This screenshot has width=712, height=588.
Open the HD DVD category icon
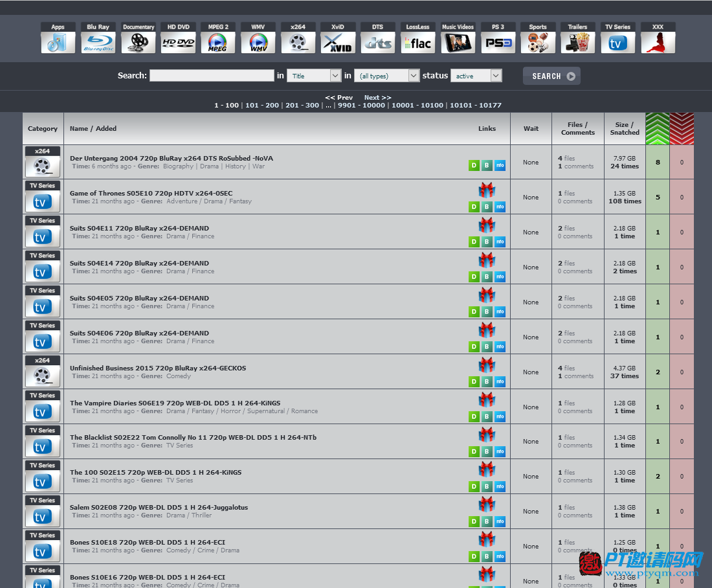[x=179, y=38]
